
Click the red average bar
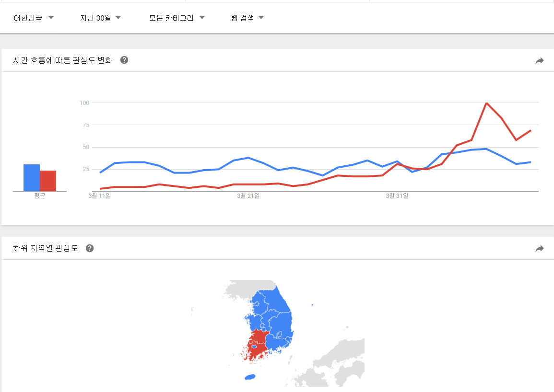(48, 181)
